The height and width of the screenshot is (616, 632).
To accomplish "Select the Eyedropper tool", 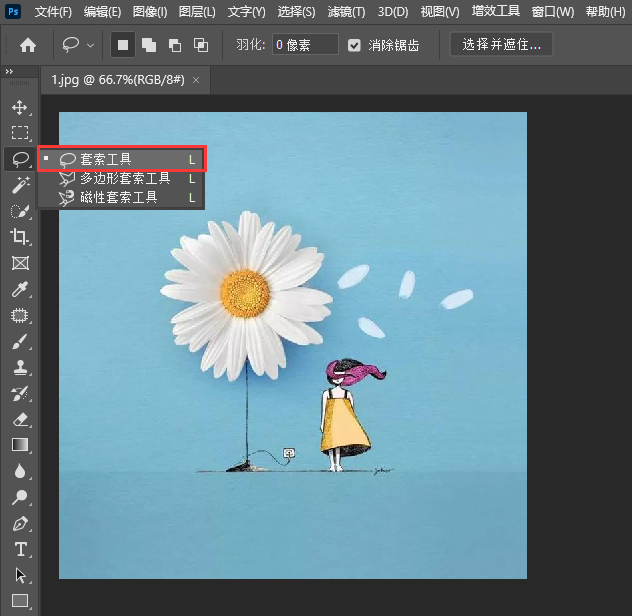I will click(x=19, y=289).
